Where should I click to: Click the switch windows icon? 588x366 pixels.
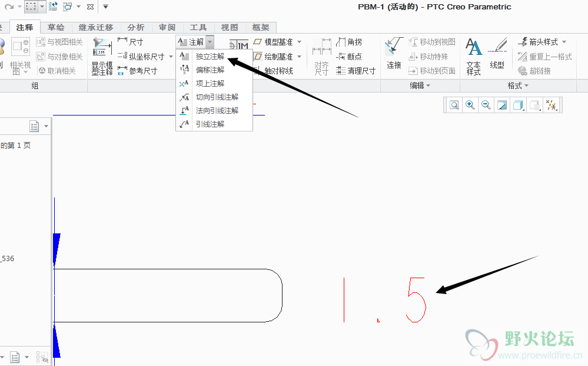(68, 6)
